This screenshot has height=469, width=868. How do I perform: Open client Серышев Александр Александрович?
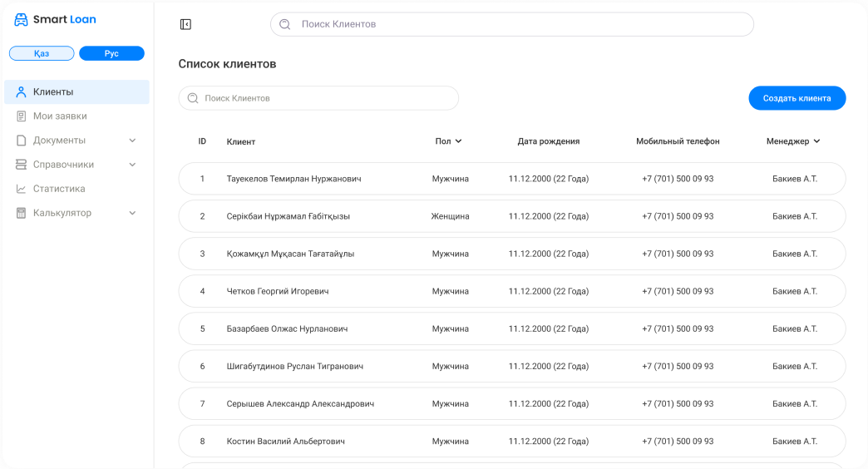[x=512, y=403]
